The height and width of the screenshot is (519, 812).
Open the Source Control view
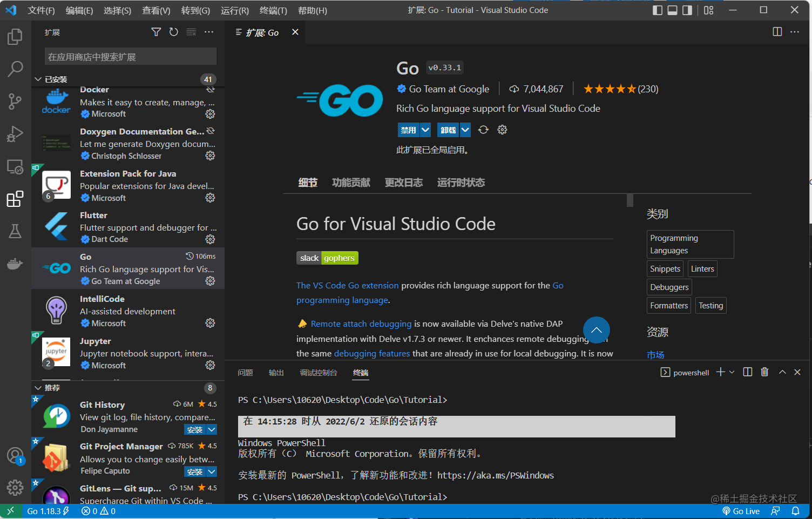(15, 101)
